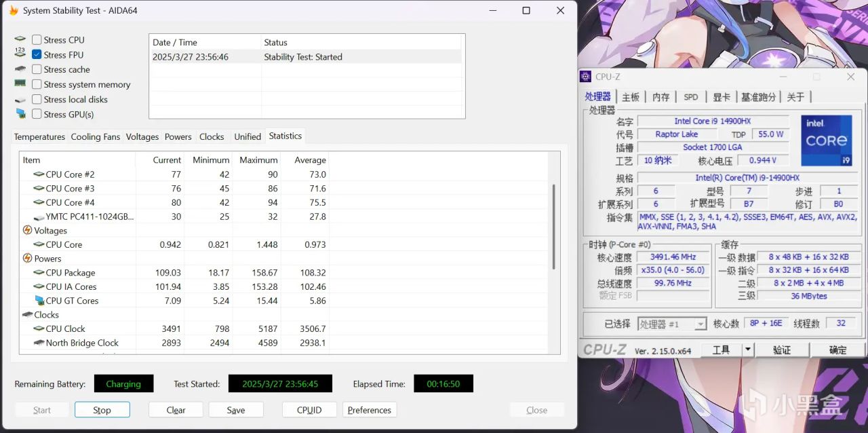Switch to the Powers tab
The width and height of the screenshot is (868, 433).
[178, 136]
